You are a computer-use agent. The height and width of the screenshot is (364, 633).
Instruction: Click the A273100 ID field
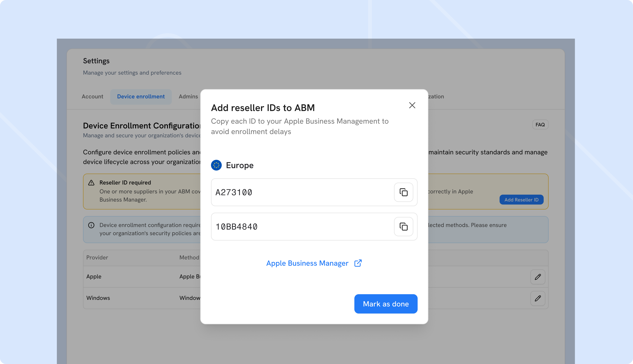pyautogui.click(x=314, y=192)
